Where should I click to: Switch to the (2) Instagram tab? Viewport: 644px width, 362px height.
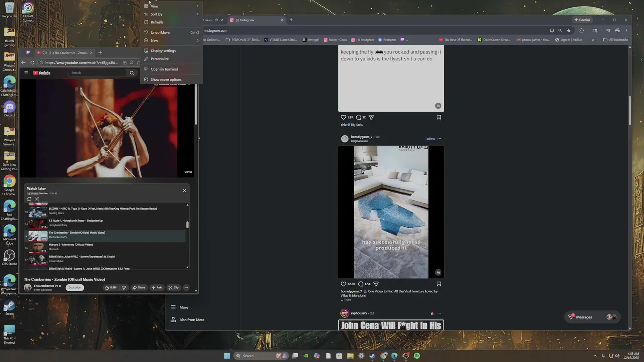(256, 20)
